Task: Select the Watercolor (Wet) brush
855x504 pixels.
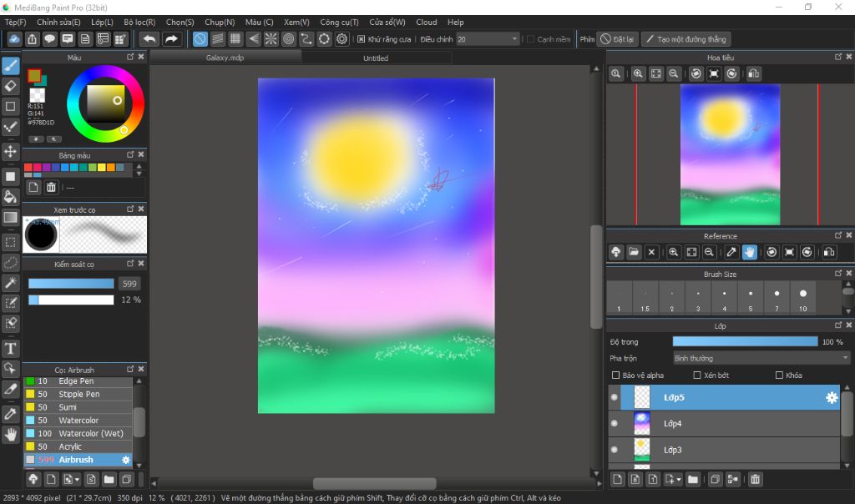Action: 78,434
